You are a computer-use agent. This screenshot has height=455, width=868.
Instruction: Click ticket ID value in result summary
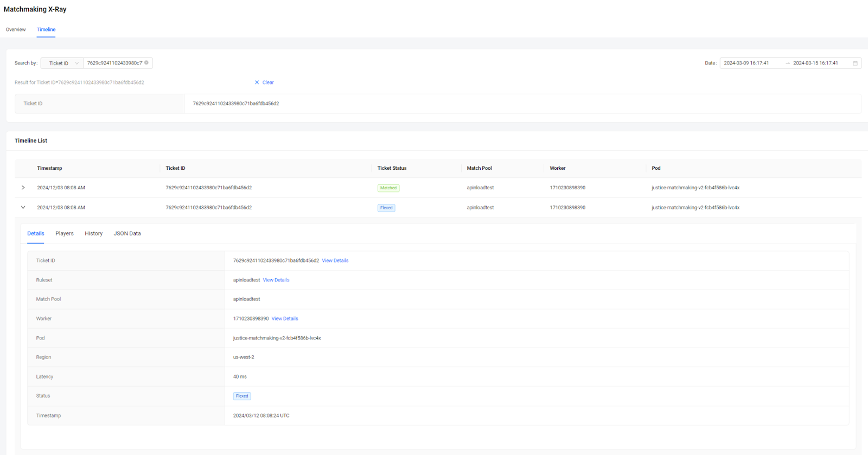pos(236,104)
